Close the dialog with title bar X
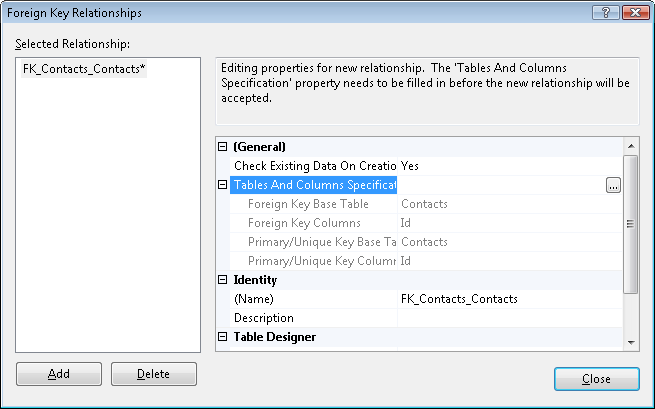The width and height of the screenshot is (655, 409). (634, 12)
